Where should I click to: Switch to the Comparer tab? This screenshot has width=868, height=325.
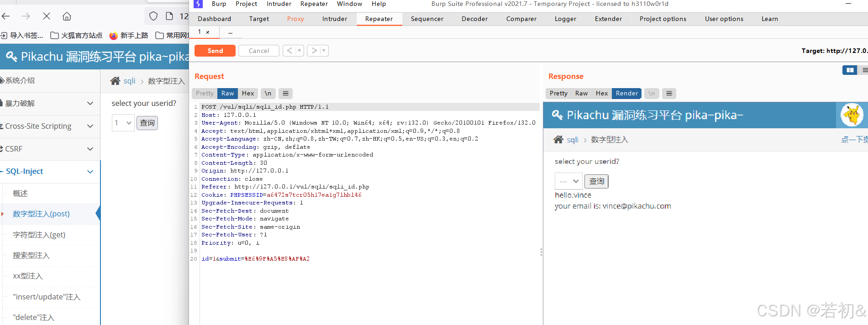coord(521,19)
